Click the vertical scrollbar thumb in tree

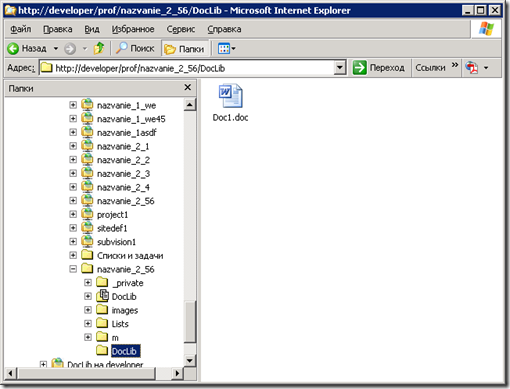click(x=190, y=322)
